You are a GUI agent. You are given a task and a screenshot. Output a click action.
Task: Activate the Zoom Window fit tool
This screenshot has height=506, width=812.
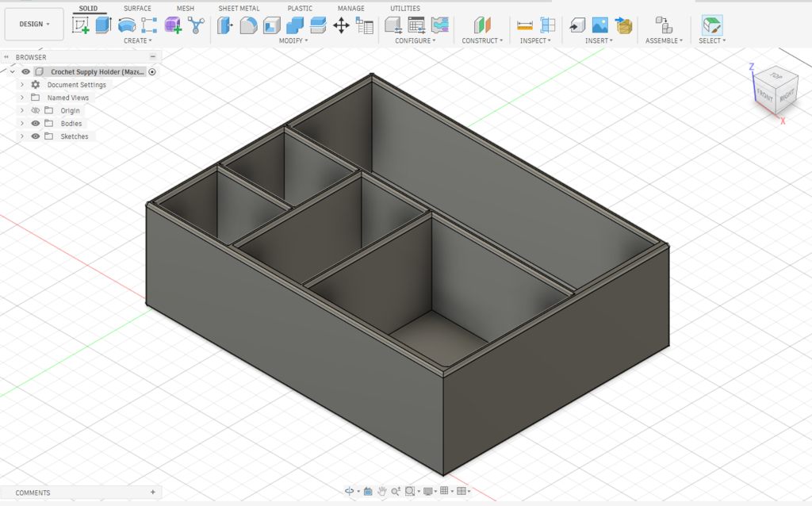[x=410, y=491]
